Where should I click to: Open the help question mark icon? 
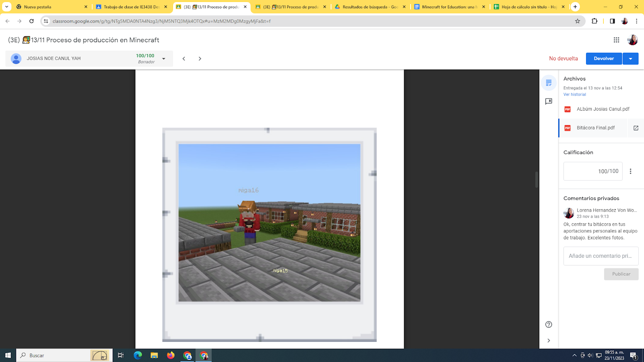[x=549, y=325]
